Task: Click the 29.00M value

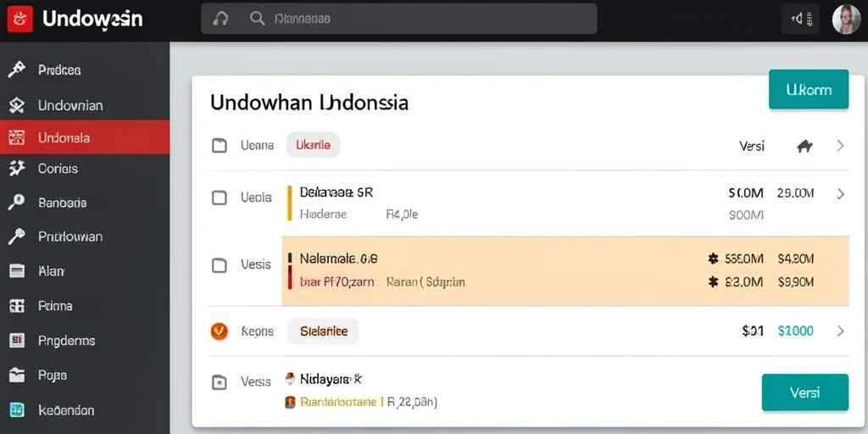Action: click(795, 193)
